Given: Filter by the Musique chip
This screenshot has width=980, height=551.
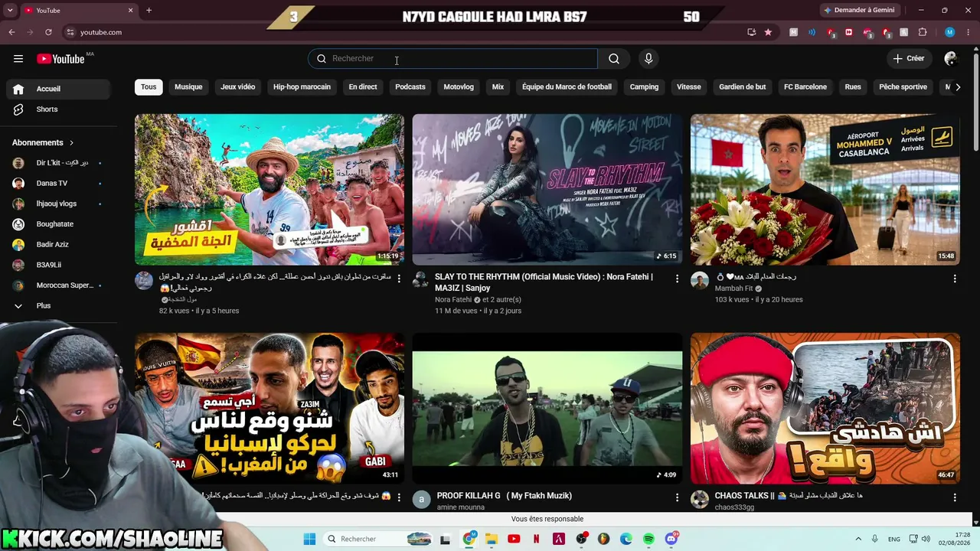Looking at the screenshot, I should point(188,87).
